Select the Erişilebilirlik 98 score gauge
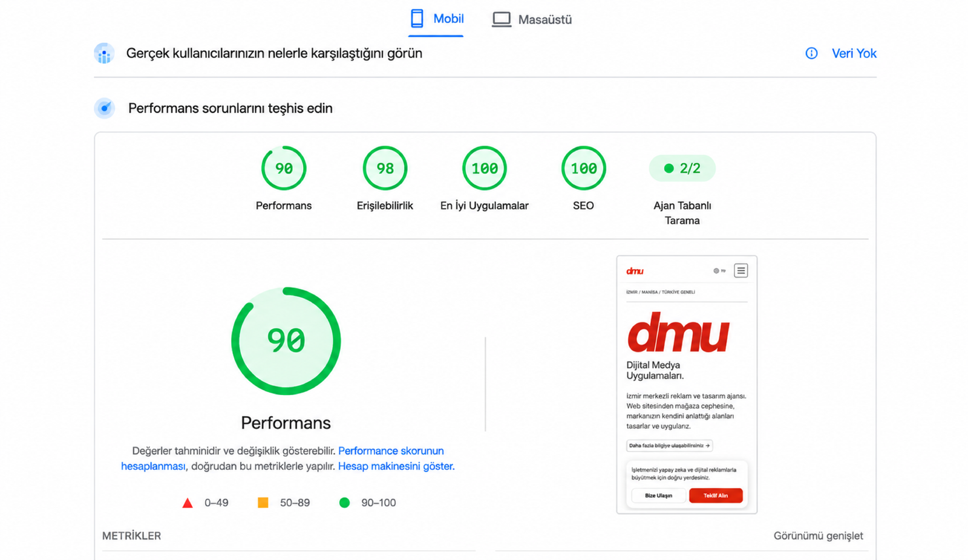The image size is (968, 560). tap(385, 168)
